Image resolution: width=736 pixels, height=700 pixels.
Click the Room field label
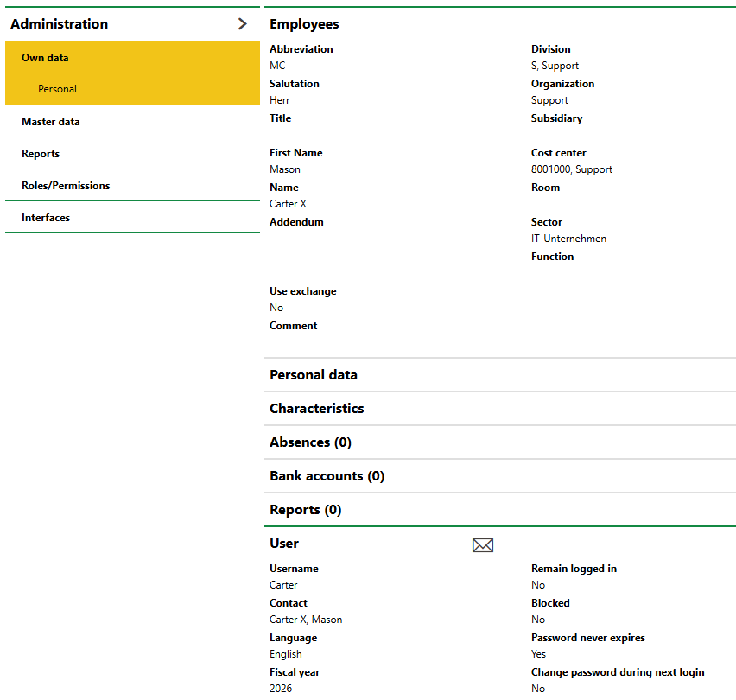click(545, 188)
